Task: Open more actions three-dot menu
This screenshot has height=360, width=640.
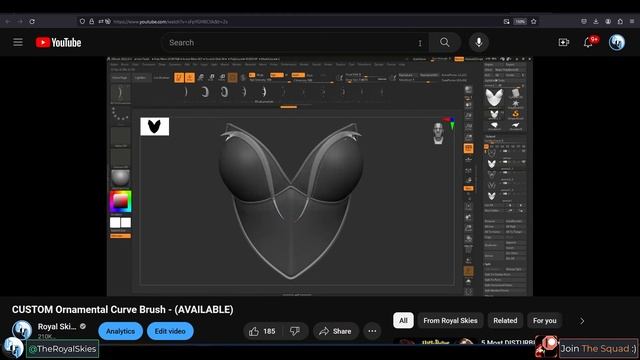Action: [x=372, y=331]
